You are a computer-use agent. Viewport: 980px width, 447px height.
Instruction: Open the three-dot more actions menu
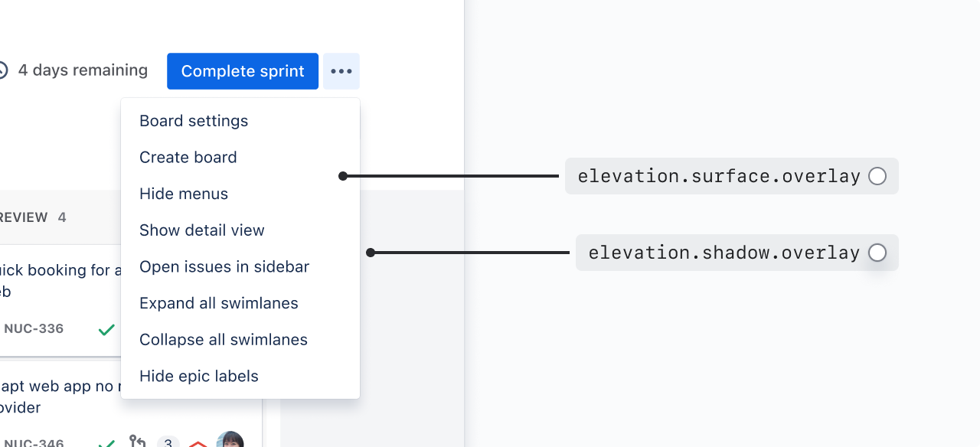coord(341,71)
